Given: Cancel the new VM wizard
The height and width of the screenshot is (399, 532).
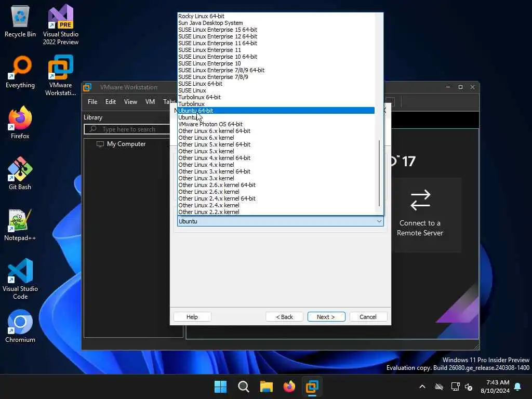Looking at the screenshot, I should click(x=368, y=317).
